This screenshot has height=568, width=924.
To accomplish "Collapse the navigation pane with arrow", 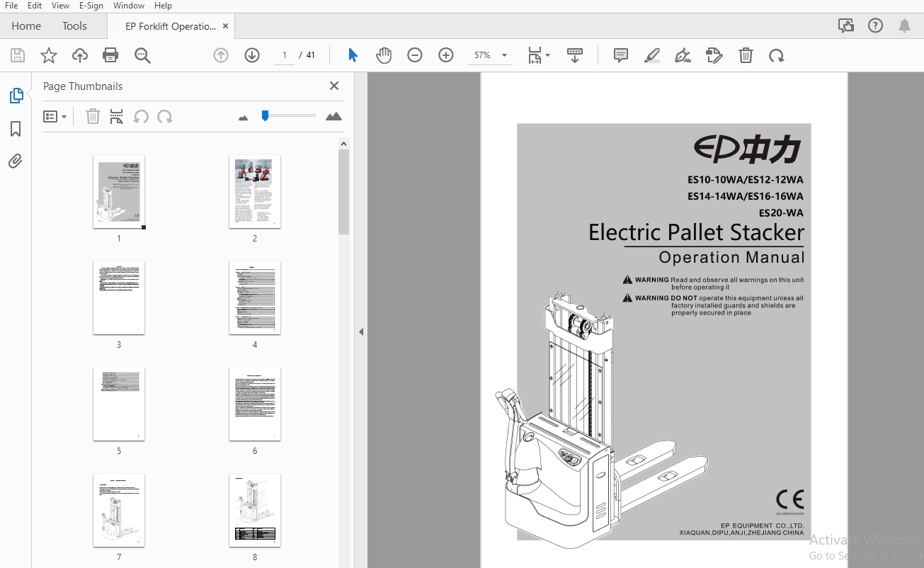I will point(361,331).
